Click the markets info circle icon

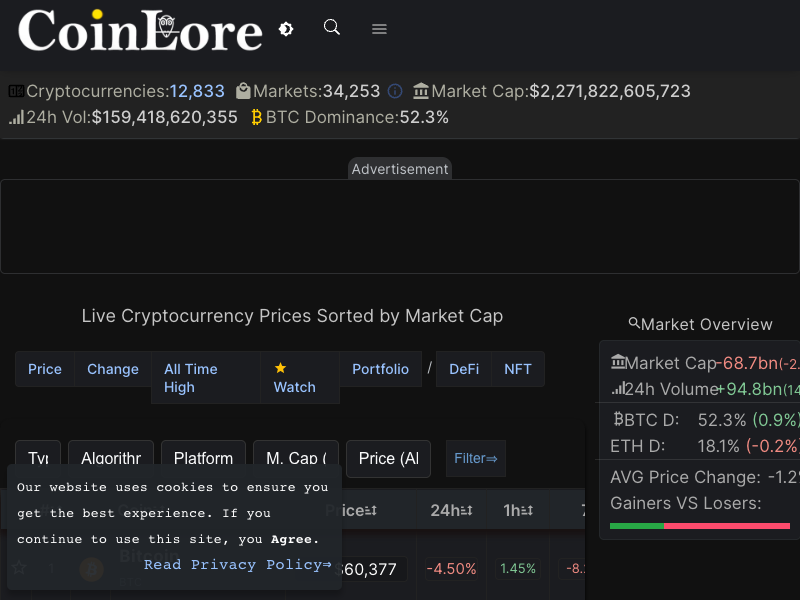395,91
